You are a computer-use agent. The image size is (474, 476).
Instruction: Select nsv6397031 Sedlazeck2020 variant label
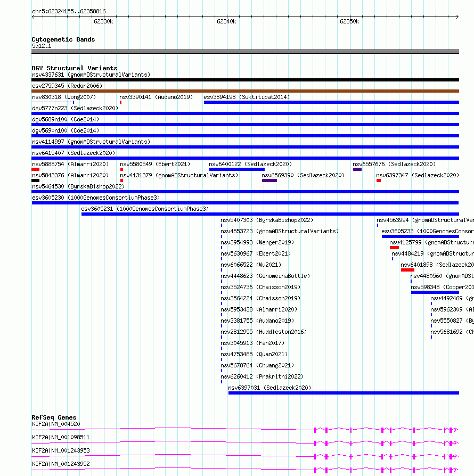pos(269,388)
